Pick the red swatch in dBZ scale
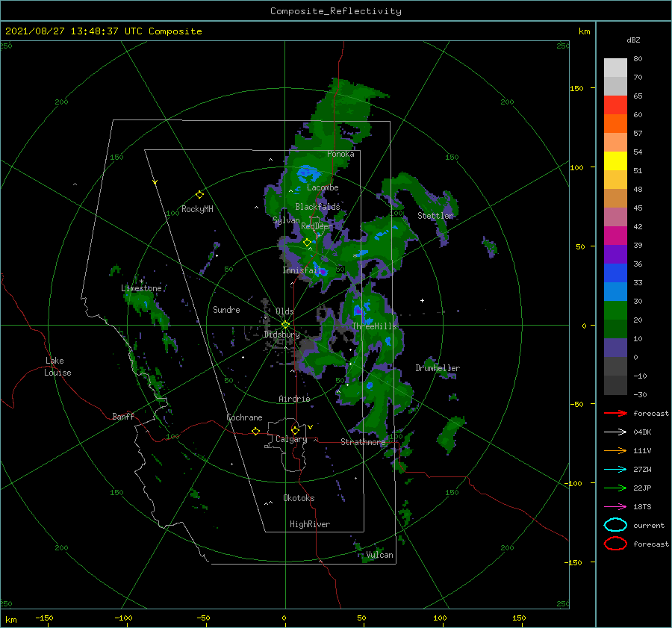 coord(615,105)
